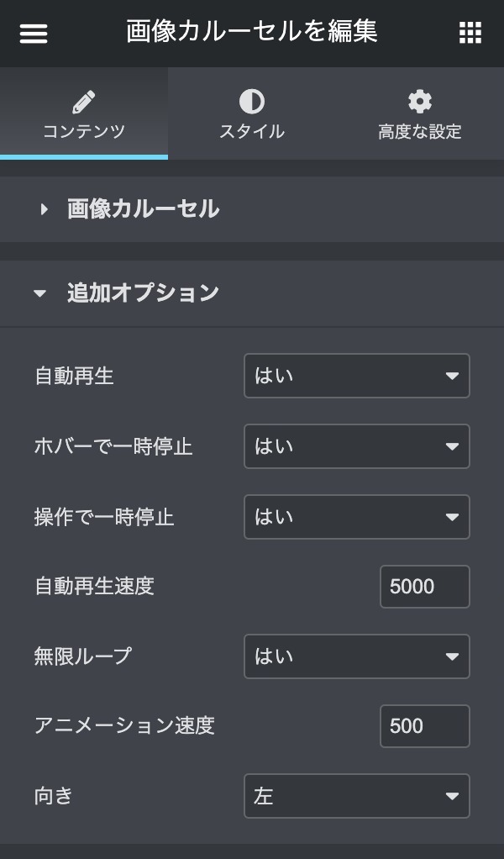Open the 無限ループ dropdown
504x859 pixels.
[356, 656]
